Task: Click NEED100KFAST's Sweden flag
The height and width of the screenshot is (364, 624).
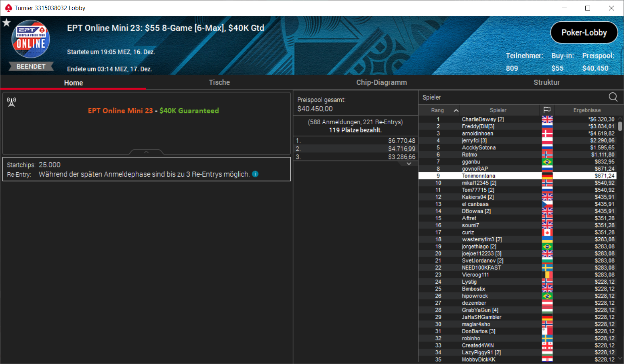Action: [547, 268]
